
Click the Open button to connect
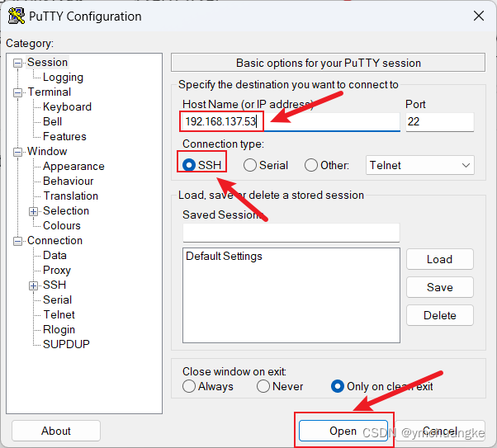tap(343, 431)
